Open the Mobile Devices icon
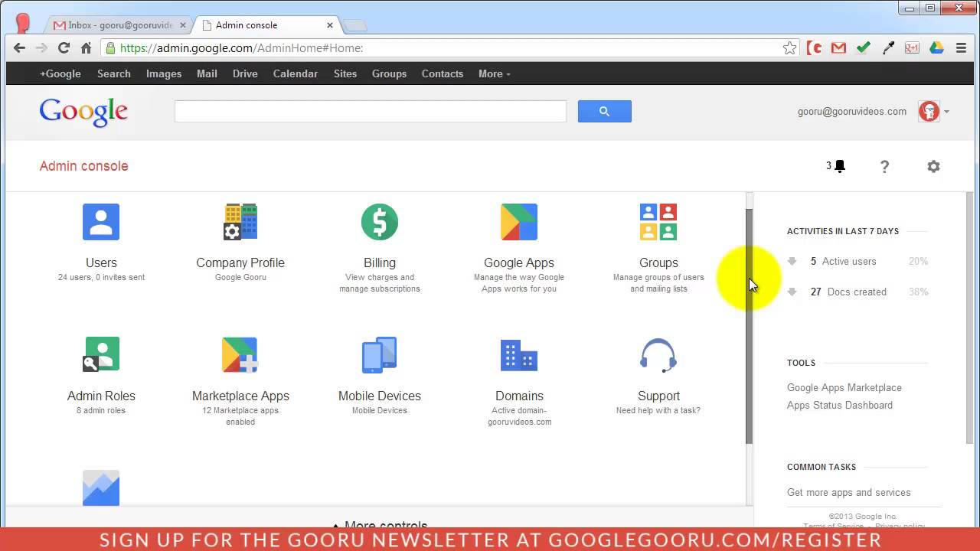 380,355
